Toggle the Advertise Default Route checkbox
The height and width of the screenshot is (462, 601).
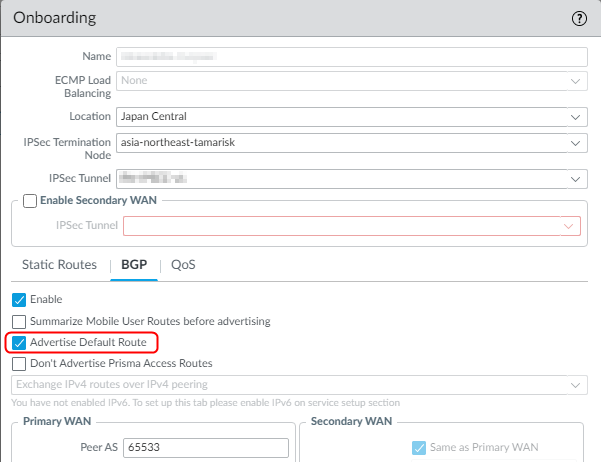[x=19, y=342]
